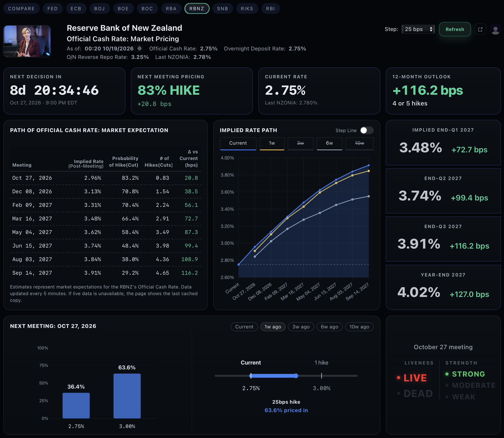
Task: Switch to the COMPARE tab
Action: 22,8
